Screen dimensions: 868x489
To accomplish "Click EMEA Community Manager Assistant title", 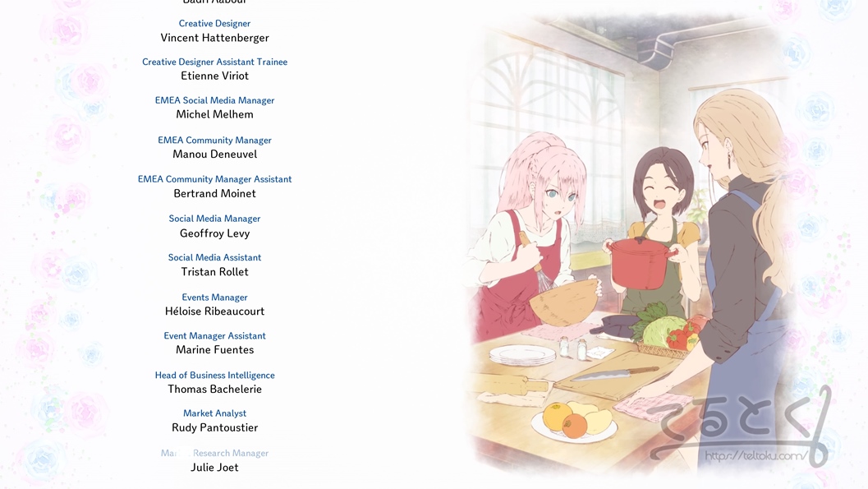I will [x=215, y=179].
